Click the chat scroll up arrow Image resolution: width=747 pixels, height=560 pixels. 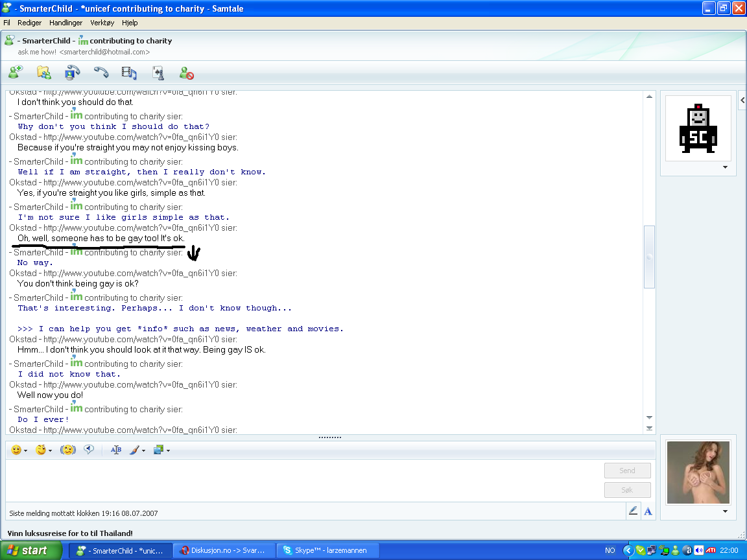coord(649,97)
